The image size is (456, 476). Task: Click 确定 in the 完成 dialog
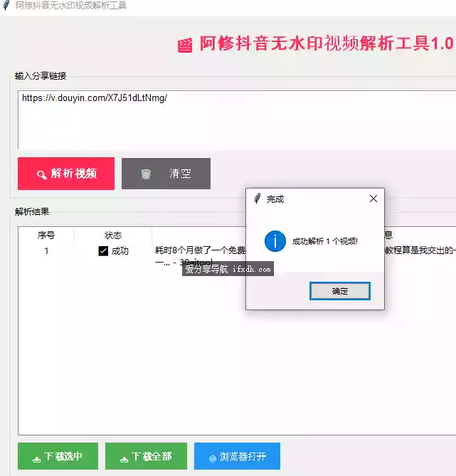pos(340,291)
